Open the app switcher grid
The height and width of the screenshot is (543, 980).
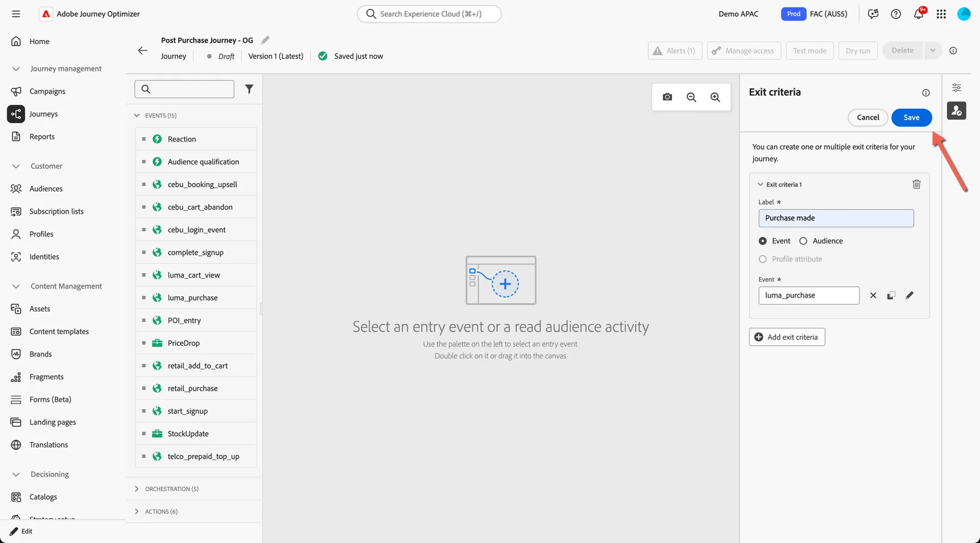941,14
